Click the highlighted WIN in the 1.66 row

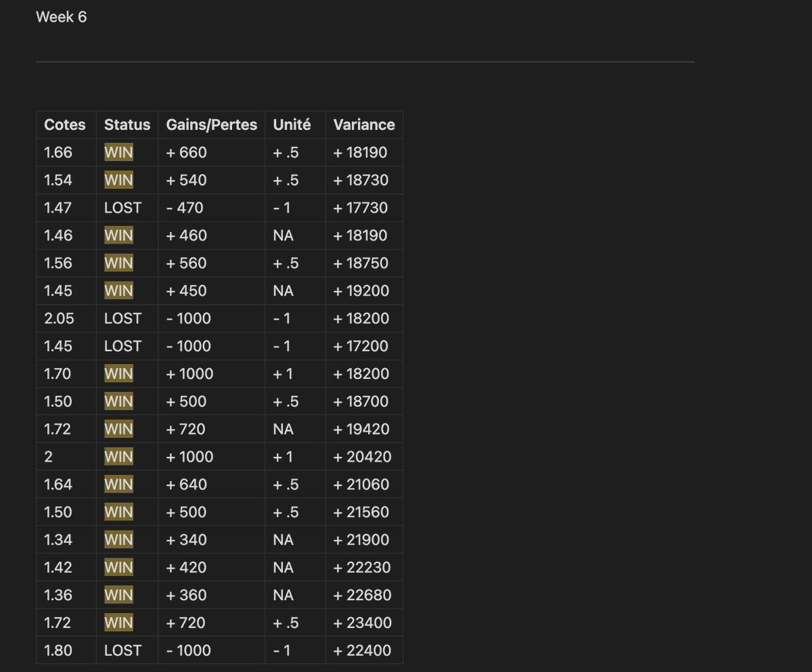(x=118, y=152)
